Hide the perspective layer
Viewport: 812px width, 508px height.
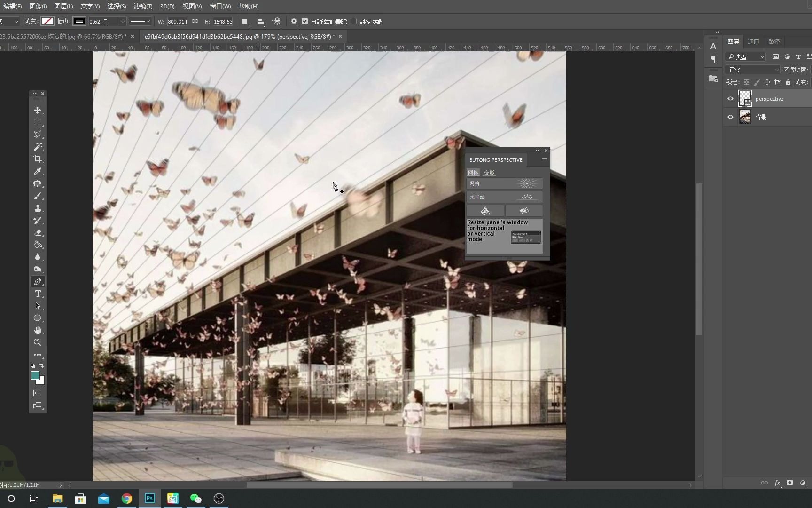coord(730,99)
